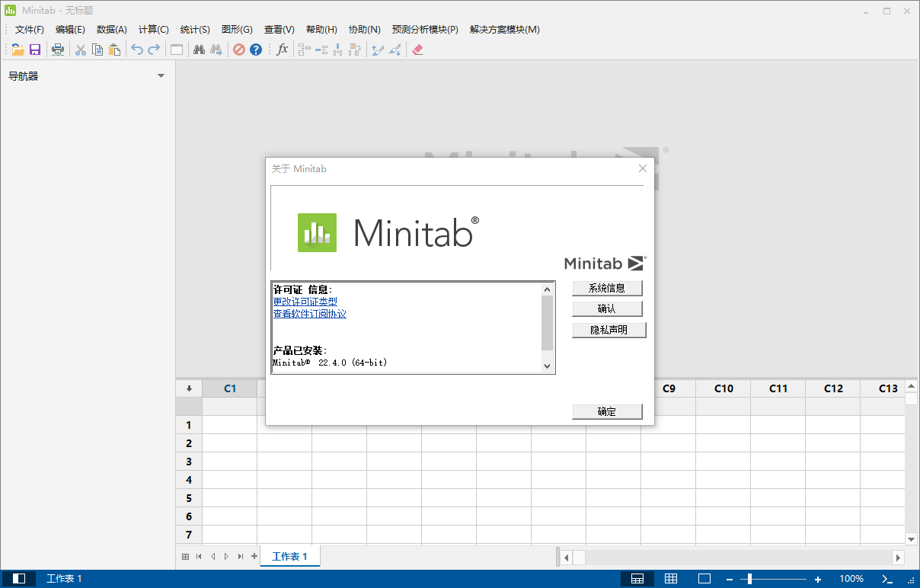Switch to output-only view in status bar

point(704,579)
